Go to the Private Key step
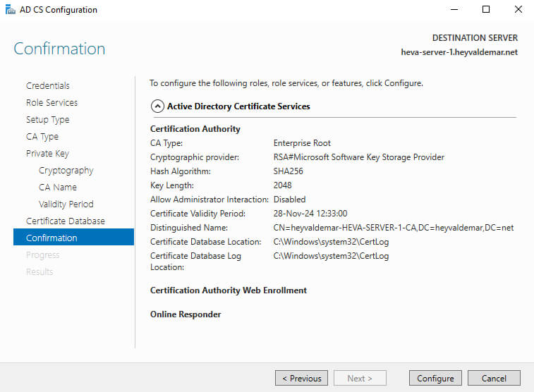This screenshot has height=392, width=534. tap(47, 154)
